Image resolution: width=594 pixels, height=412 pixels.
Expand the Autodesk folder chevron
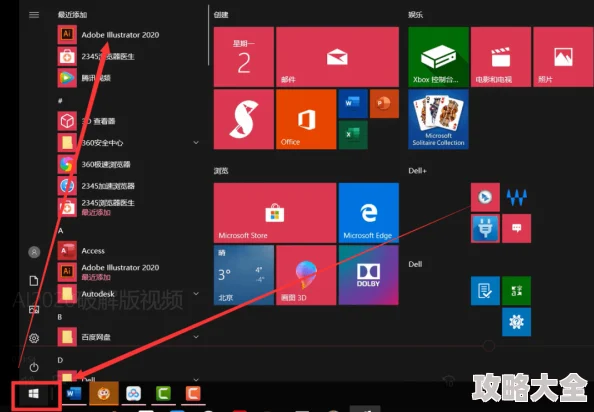[x=196, y=294]
